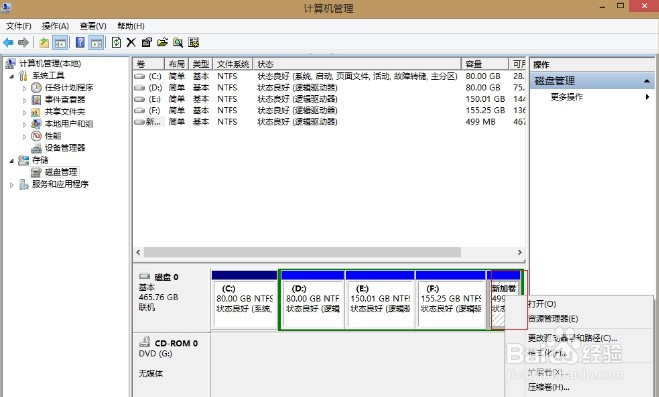Open the properties toolbar icon
Viewport: 659px width, 397px height.
(x=147, y=42)
